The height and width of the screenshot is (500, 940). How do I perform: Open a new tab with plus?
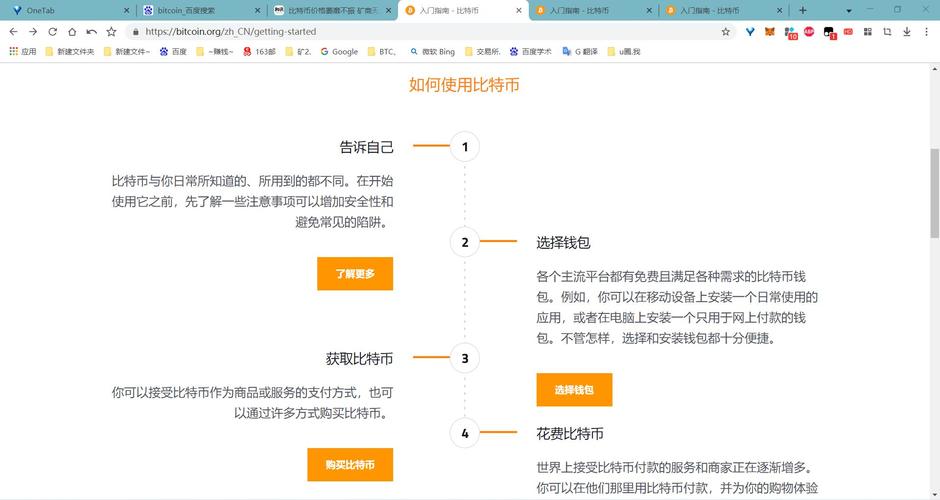tap(803, 10)
